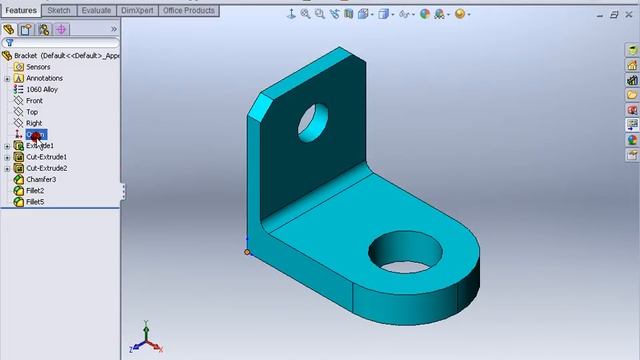Viewport: 640px width, 360px height.
Task: Select the Chamfer3 feature
Action: tap(35, 179)
